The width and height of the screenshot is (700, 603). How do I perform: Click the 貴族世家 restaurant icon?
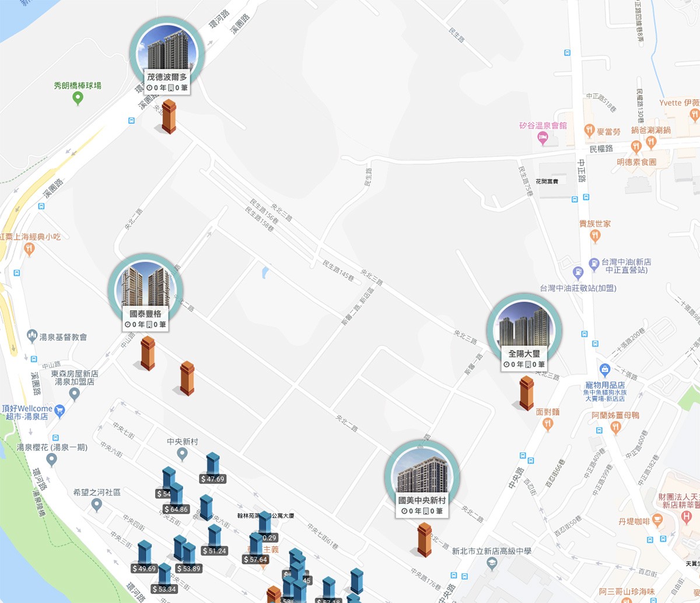[595, 236]
